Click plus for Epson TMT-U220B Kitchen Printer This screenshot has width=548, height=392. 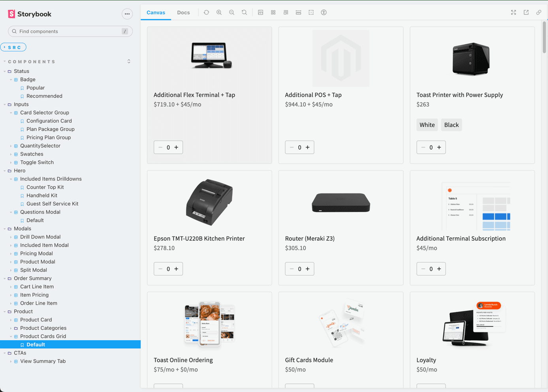coord(176,269)
